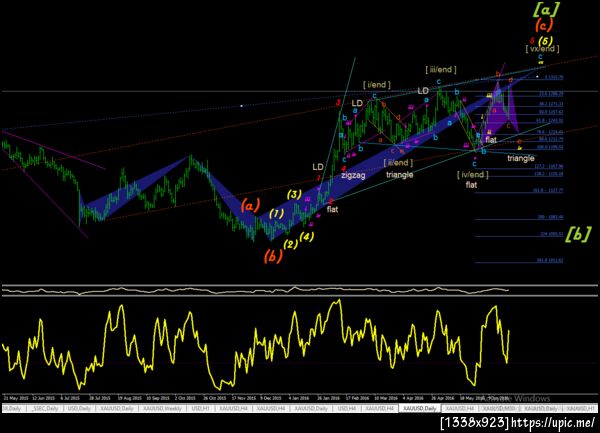Click the zigzag text label
Screen dimensions: 600x433
tap(353, 175)
